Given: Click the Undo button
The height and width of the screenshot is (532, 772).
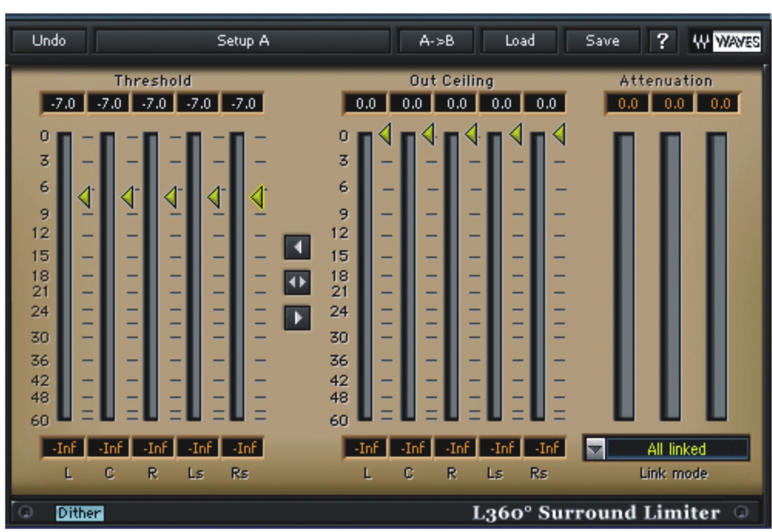Looking at the screenshot, I should point(49,41).
